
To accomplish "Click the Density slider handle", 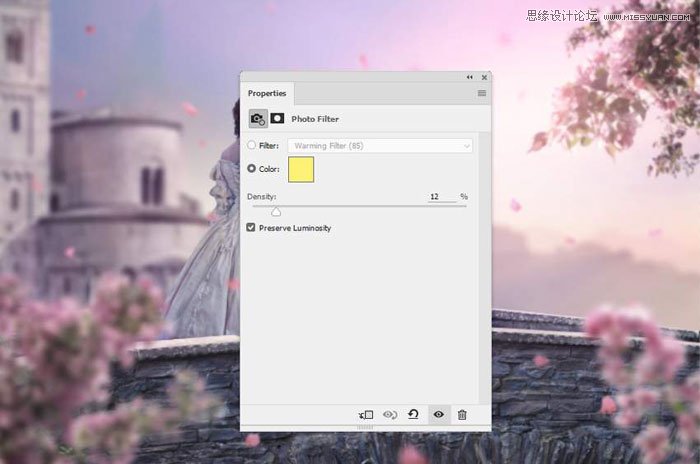I will [276, 212].
